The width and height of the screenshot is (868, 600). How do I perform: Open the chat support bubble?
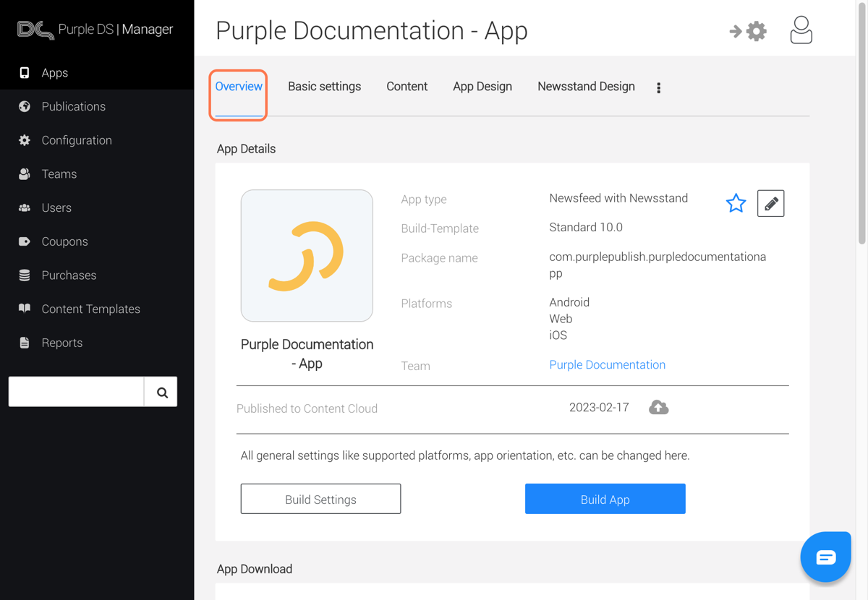click(x=825, y=557)
